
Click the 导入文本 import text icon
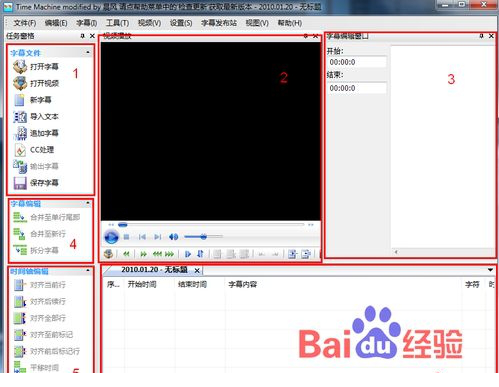point(20,117)
